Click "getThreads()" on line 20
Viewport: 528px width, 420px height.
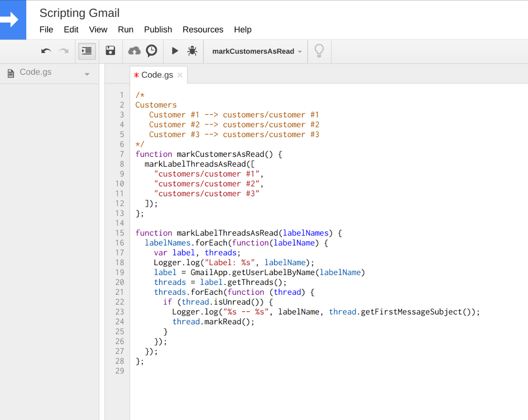(x=255, y=282)
